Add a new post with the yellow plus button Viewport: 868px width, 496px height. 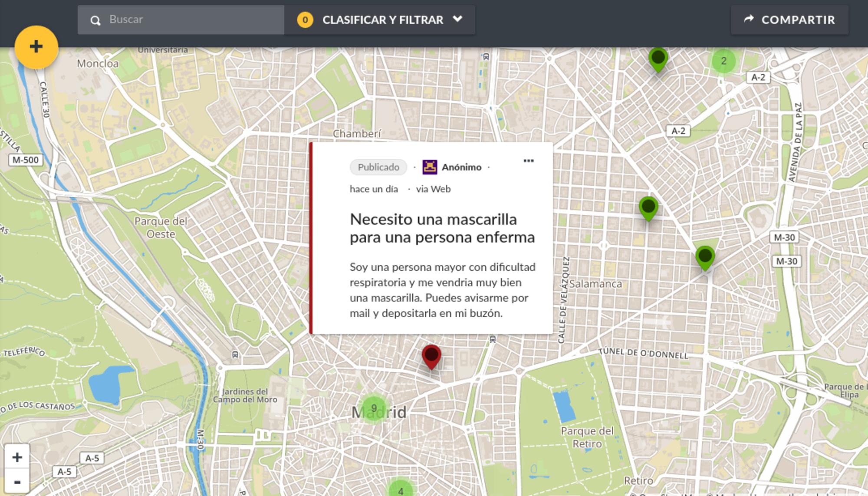pos(36,48)
